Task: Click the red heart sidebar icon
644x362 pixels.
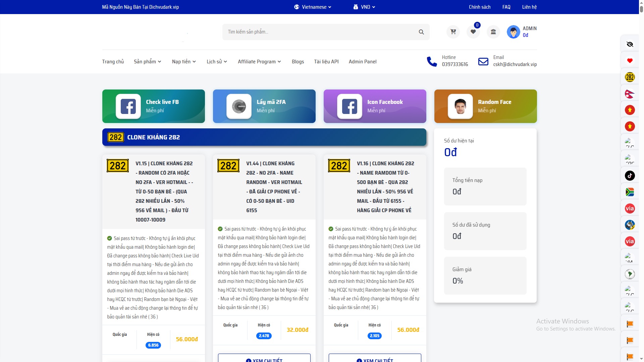Action: coord(630,61)
